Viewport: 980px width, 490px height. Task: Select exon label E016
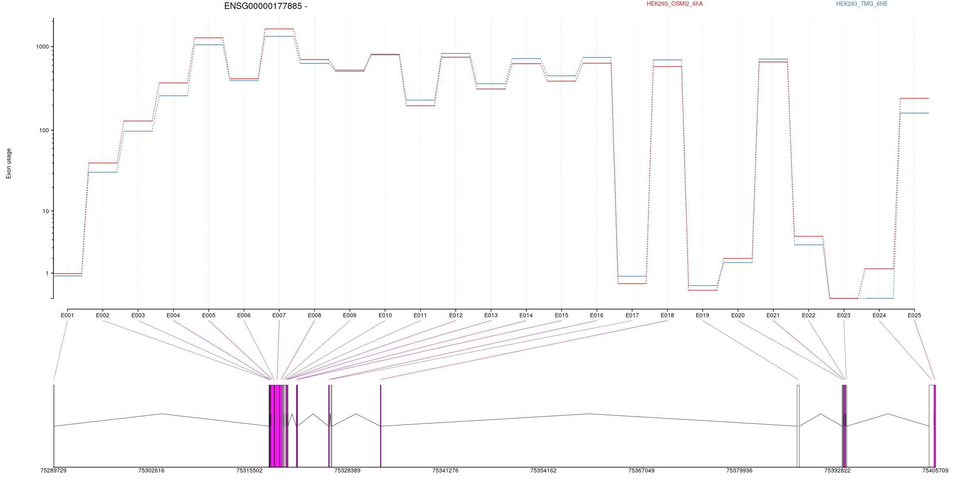(x=597, y=315)
